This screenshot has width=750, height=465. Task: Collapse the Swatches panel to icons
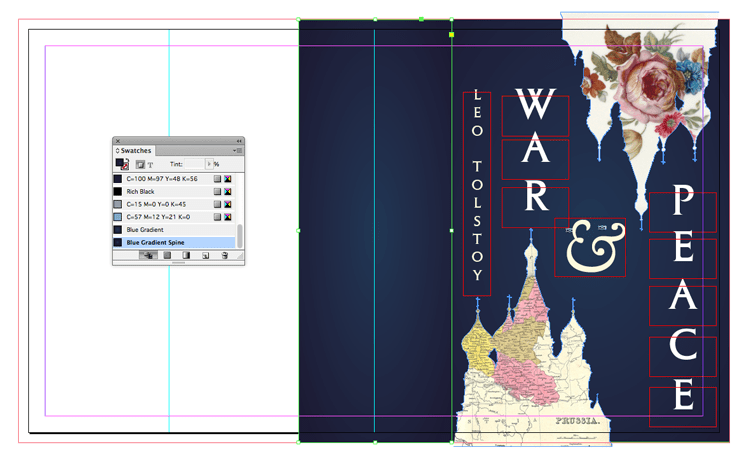[239, 141]
